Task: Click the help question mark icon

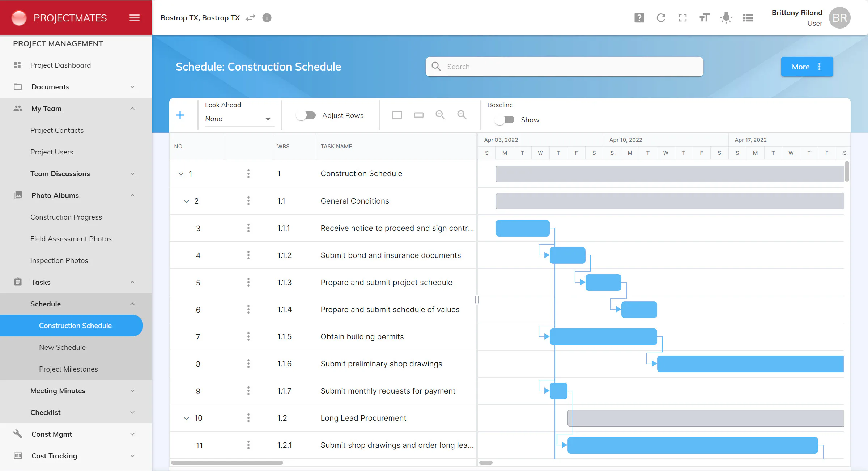Action: 639,18
